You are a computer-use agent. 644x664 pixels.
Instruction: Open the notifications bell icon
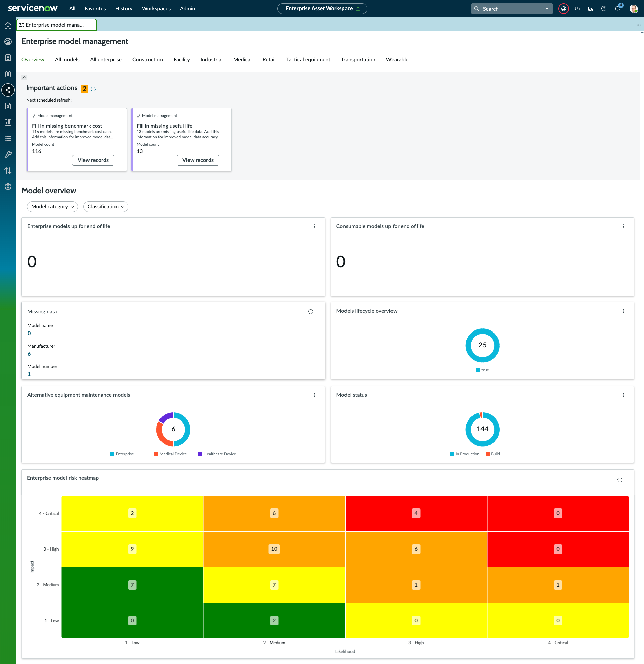click(x=617, y=9)
